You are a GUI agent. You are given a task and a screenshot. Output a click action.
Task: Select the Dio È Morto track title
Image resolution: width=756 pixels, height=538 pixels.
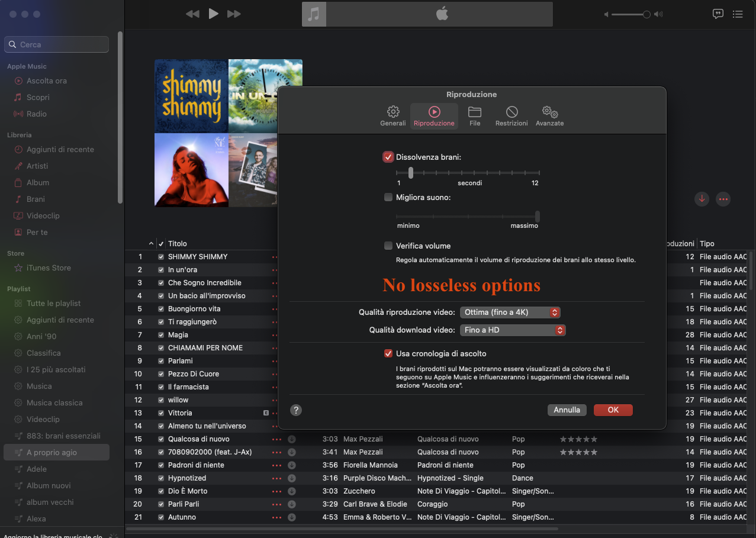pos(188,491)
